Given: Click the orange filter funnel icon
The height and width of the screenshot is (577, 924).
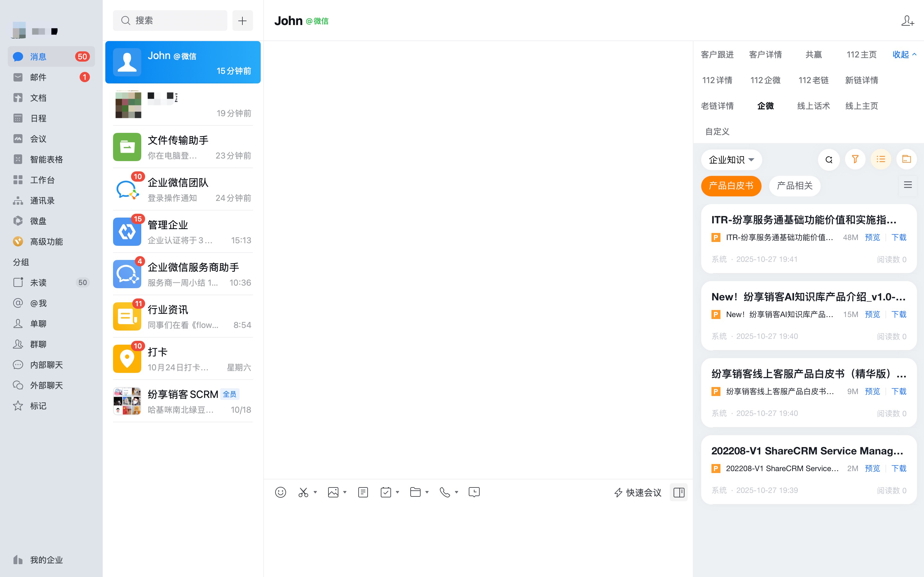Looking at the screenshot, I should (855, 159).
